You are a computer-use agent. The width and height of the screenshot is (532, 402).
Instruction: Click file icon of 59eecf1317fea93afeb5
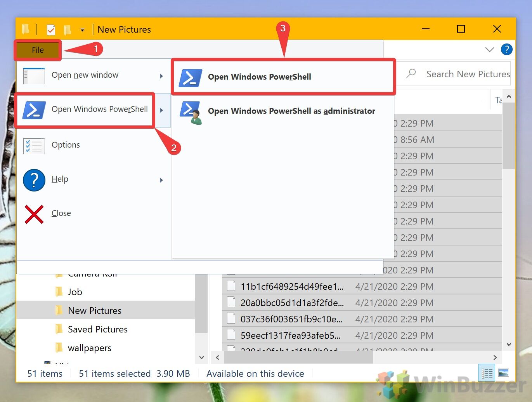pyautogui.click(x=231, y=335)
